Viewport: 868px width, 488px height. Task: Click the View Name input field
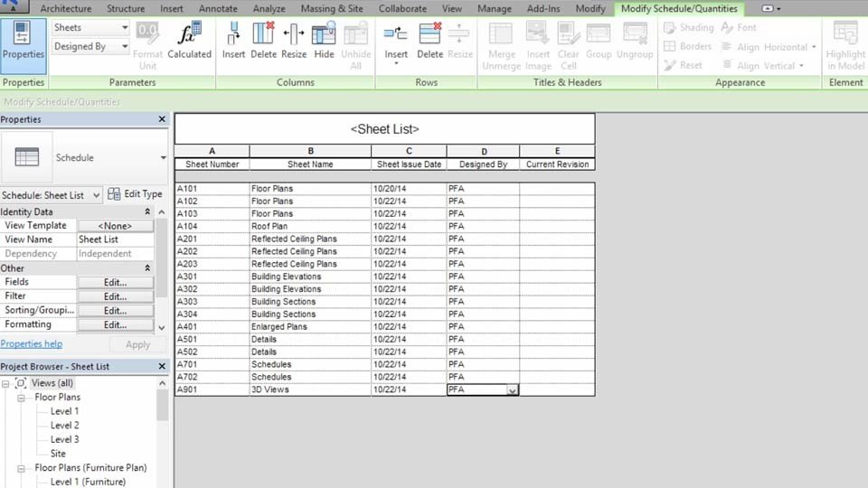tap(115, 239)
